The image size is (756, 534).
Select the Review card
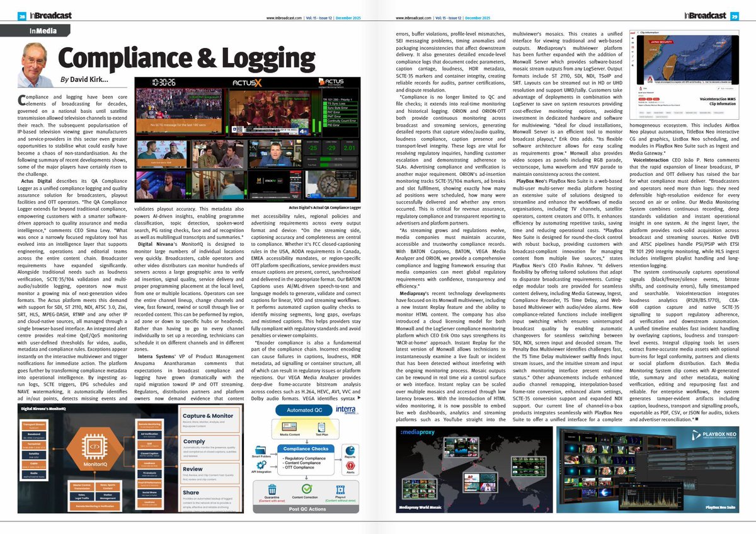coord(209,473)
